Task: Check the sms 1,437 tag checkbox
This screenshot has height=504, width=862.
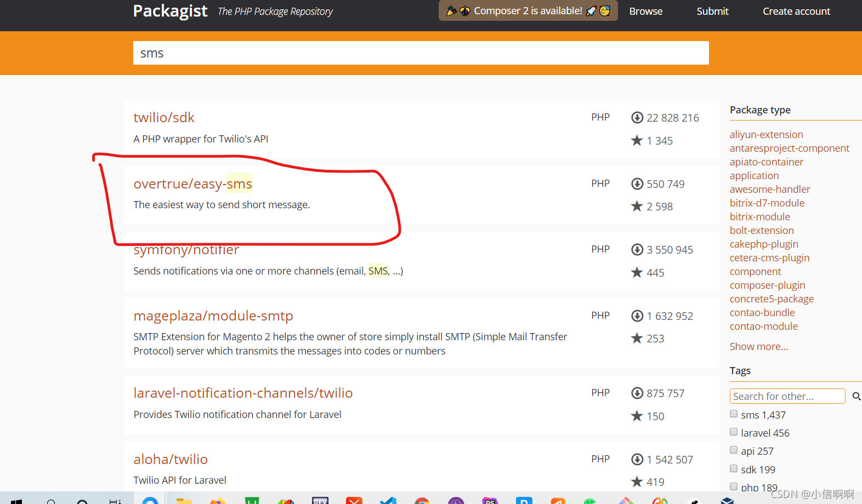Action: [734, 414]
